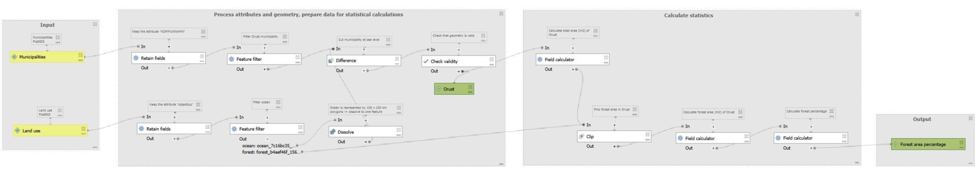Viewport: 980px width, 174px height.
Task: Collapse Out list of lower Feature filter
Action: (x=267, y=139)
